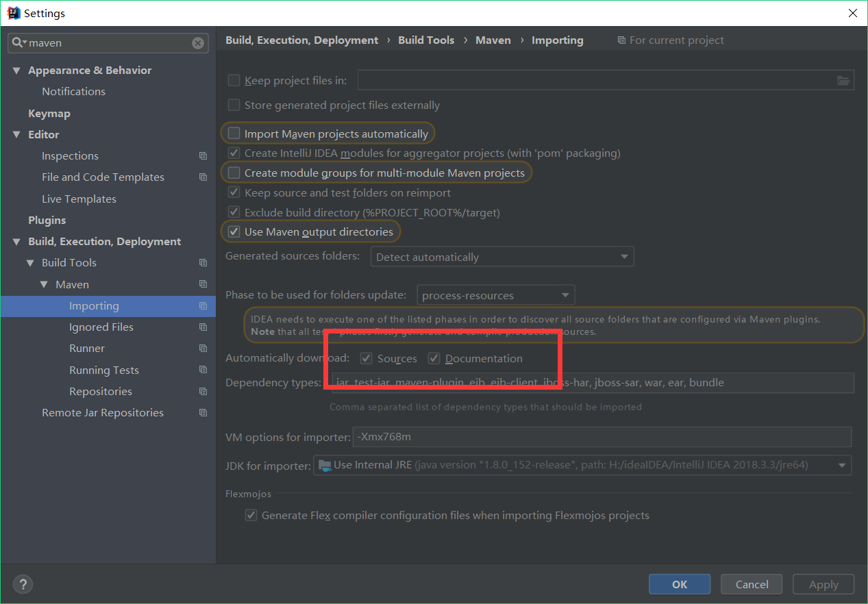Image resolution: width=868 pixels, height=604 pixels.
Task: Select Build Tools in the breadcrumb path
Action: coord(425,40)
